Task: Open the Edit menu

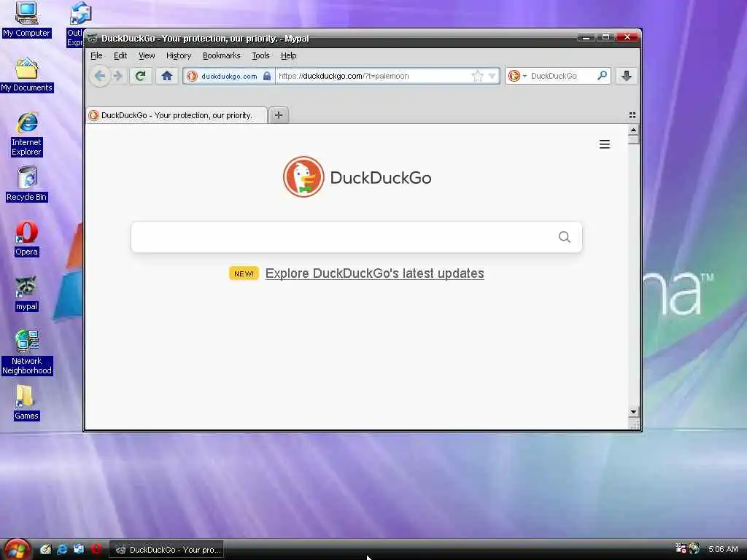Action: [x=120, y=55]
